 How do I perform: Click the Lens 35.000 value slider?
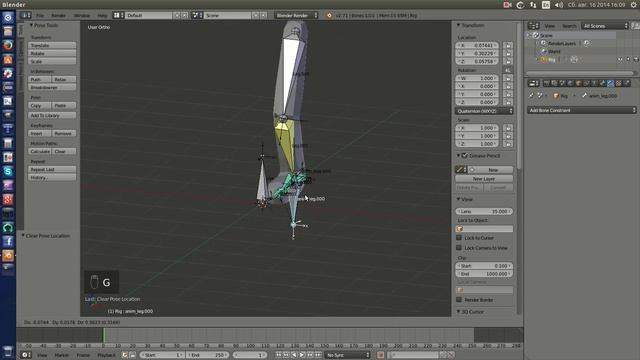[484, 211]
